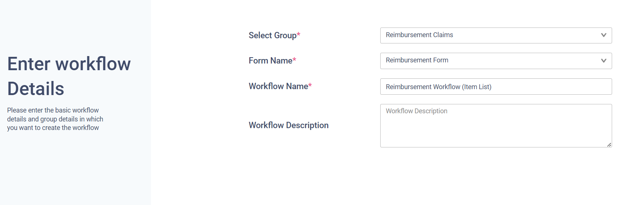Click the 'Workflow Name' field label

278,86
